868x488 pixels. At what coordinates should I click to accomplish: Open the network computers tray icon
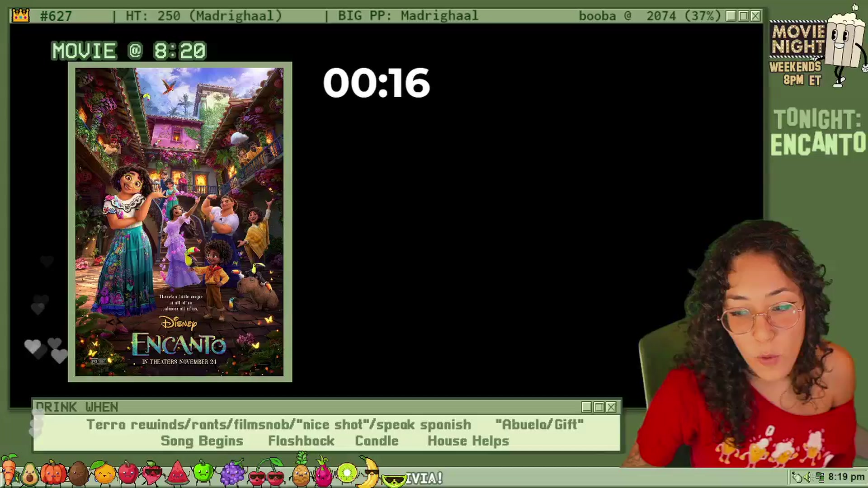820,477
